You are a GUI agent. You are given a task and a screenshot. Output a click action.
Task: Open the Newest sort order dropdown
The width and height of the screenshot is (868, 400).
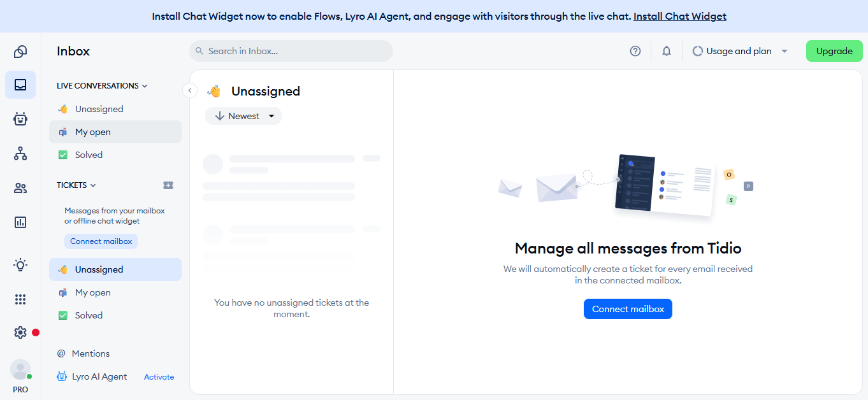(x=243, y=115)
